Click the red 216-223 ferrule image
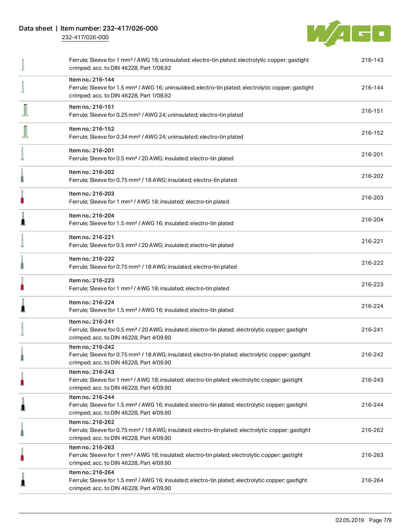 [x=22, y=284]
